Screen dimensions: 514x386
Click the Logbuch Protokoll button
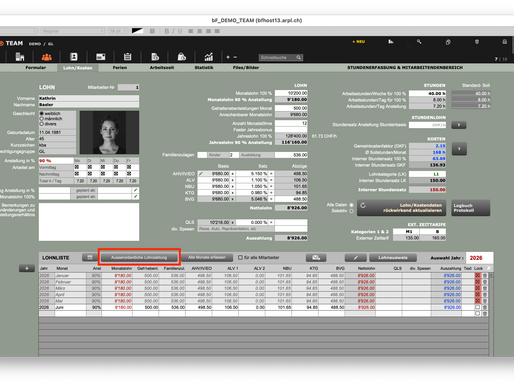click(471, 208)
